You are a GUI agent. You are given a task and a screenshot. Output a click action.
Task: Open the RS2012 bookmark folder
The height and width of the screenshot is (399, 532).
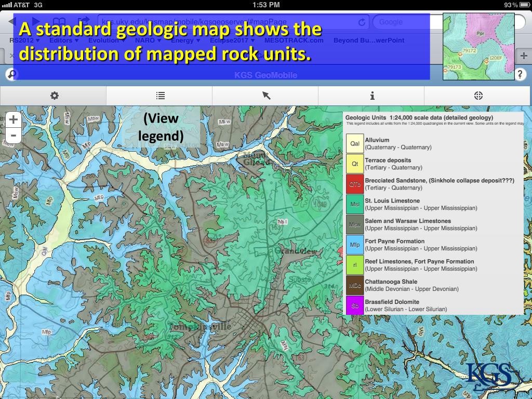click(24, 41)
